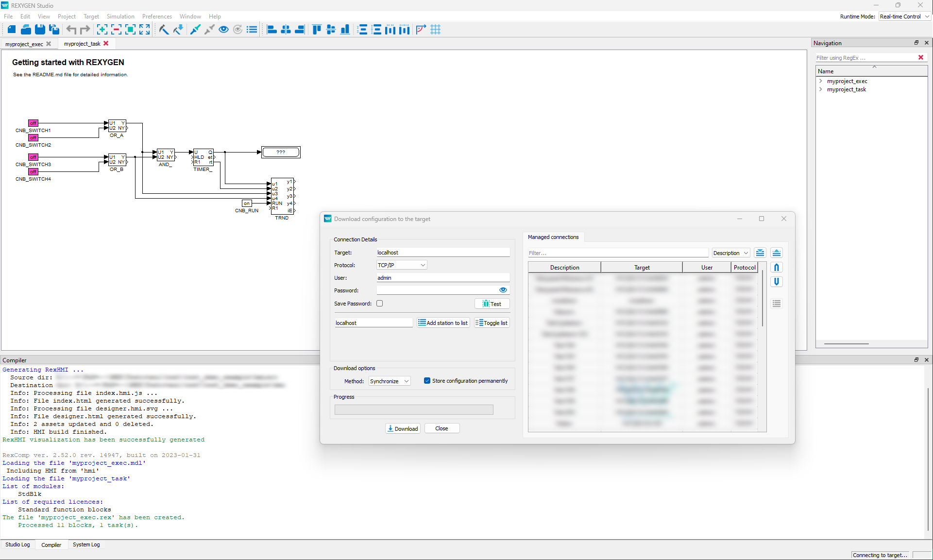The height and width of the screenshot is (560, 933).
Task: Click the Align vertical centers icon
Action: (x=331, y=30)
